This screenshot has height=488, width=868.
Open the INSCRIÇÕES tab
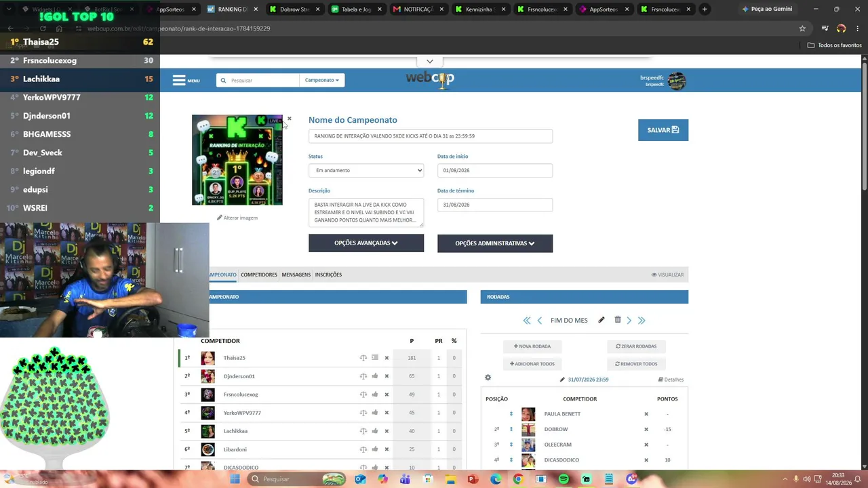pyautogui.click(x=328, y=274)
